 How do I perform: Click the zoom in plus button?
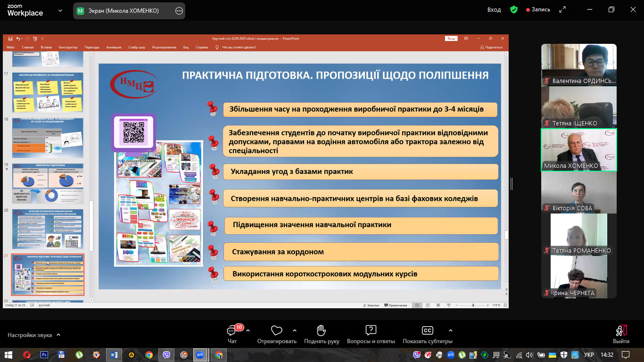click(489, 305)
